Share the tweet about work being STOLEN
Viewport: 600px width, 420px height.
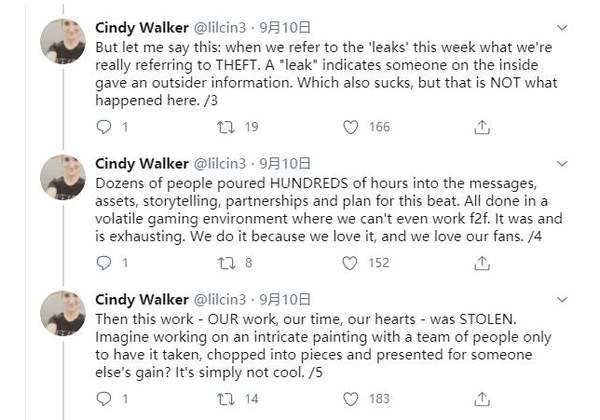[482, 399]
